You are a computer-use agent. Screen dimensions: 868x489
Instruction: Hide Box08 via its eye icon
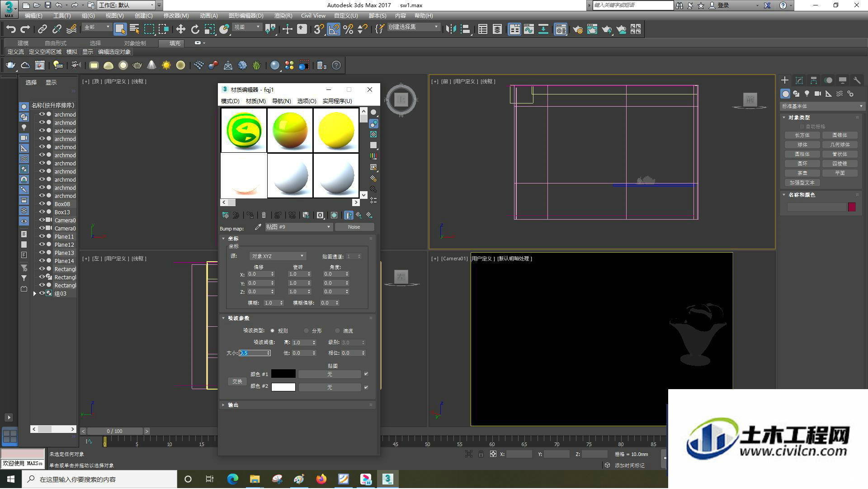click(x=42, y=204)
